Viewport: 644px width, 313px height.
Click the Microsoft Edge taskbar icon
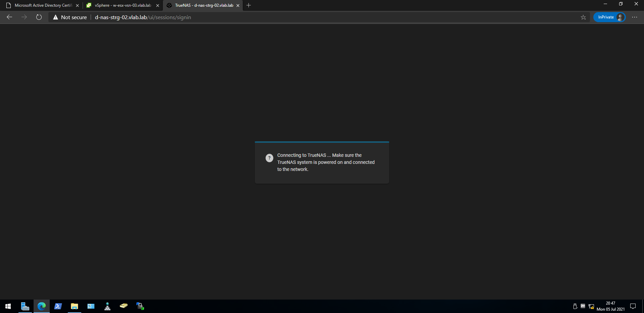coord(42,306)
